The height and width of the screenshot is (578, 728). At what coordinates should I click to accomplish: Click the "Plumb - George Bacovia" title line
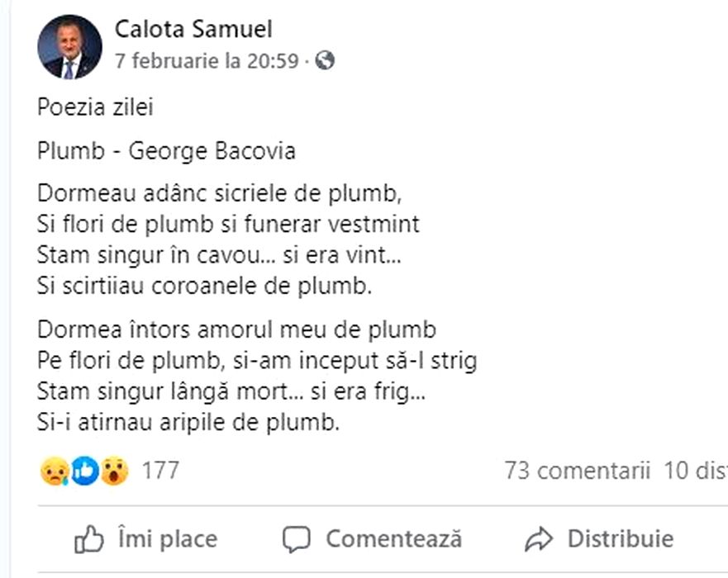(x=166, y=152)
